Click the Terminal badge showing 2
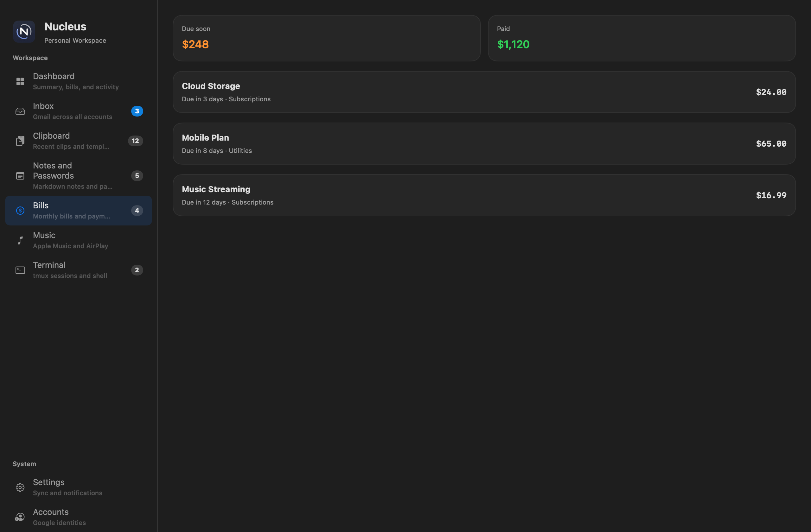 click(137, 270)
